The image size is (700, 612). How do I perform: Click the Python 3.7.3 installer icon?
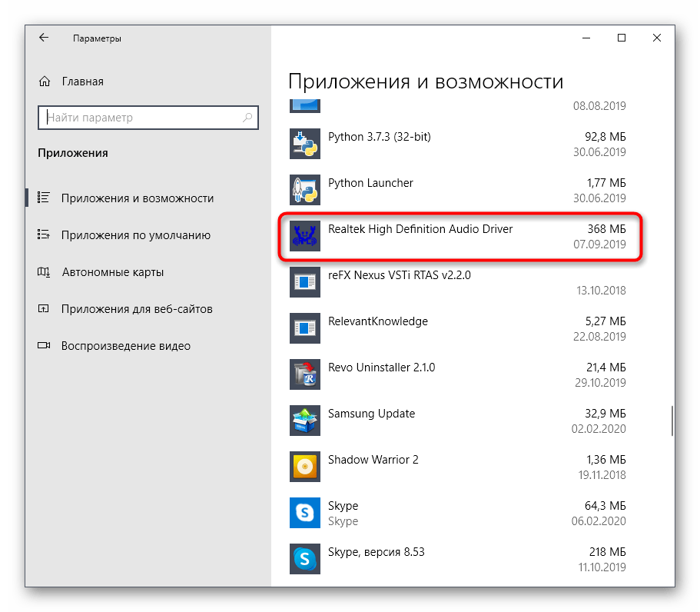305,144
